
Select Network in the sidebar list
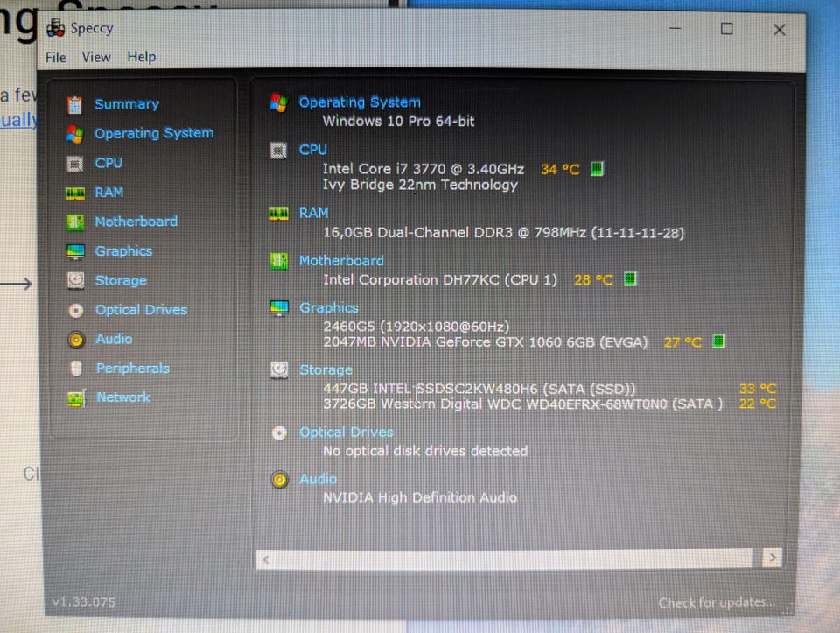click(123, 397)
